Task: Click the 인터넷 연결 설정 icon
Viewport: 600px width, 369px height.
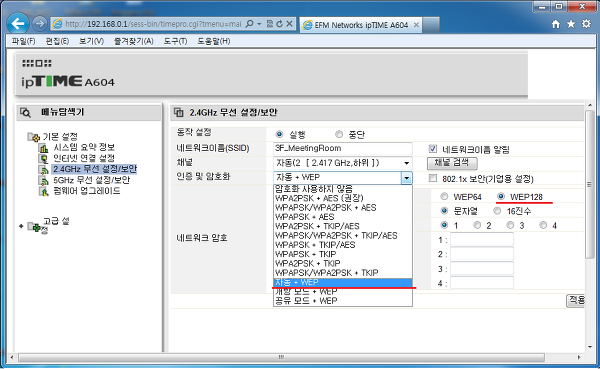Action: 44,158
